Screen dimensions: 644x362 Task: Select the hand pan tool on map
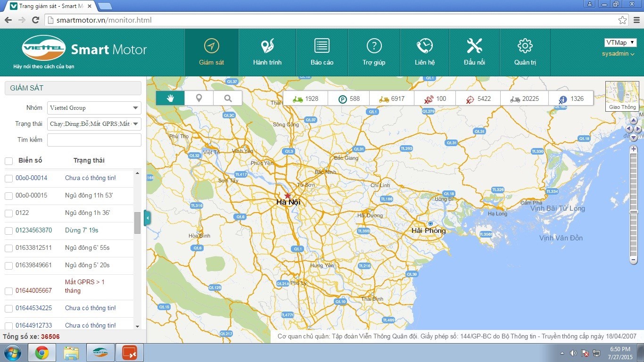click(x=170, y=98)
